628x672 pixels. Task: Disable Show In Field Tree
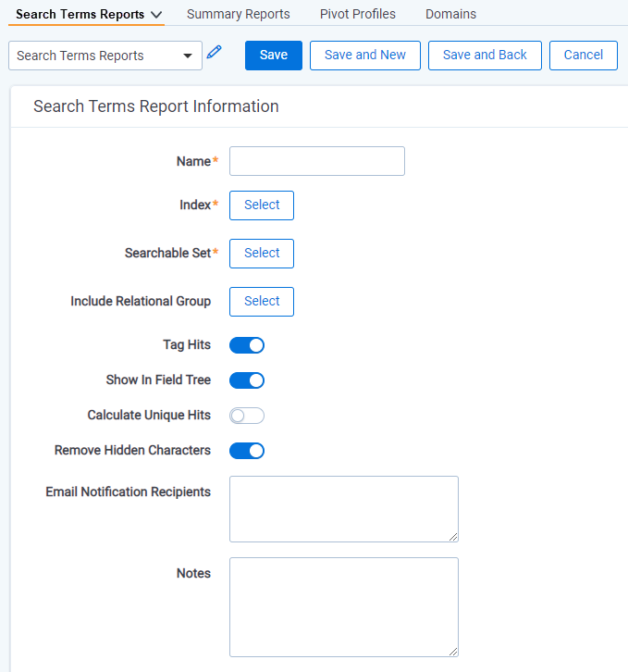click(x=247, y=380)
